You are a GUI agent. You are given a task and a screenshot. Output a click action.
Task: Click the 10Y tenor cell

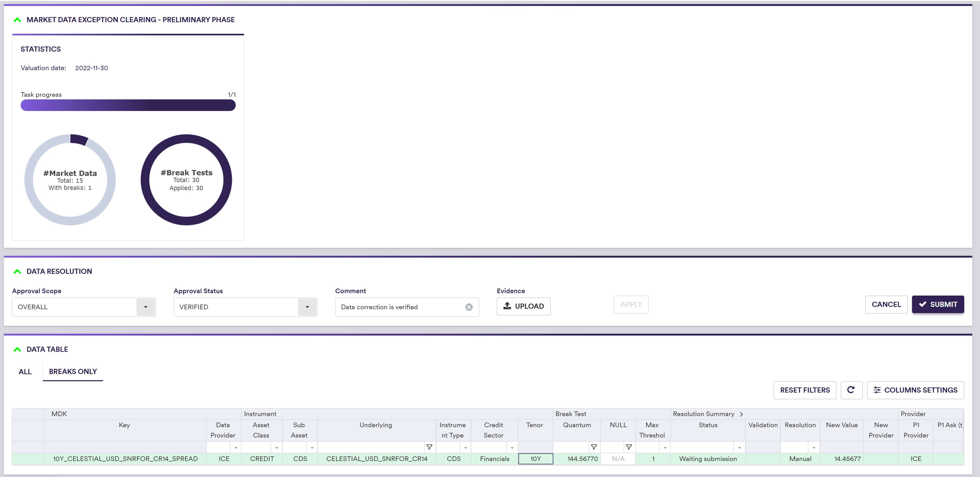click(535, 458)
